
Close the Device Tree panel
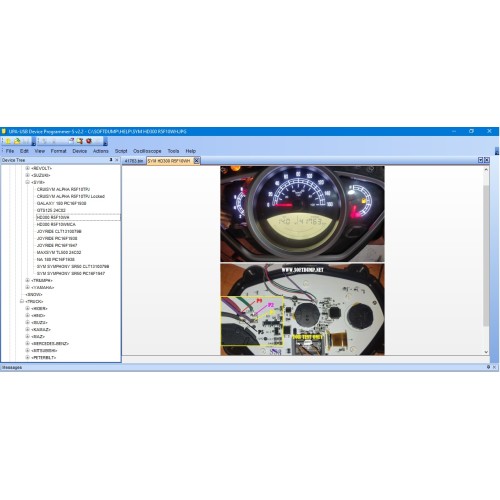pos(117,160)
